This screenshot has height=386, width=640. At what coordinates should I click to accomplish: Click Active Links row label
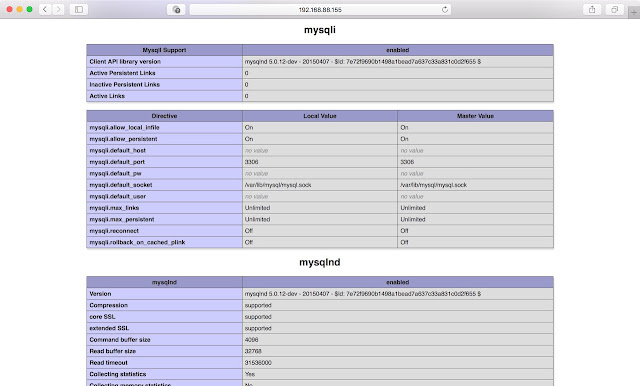107,96
